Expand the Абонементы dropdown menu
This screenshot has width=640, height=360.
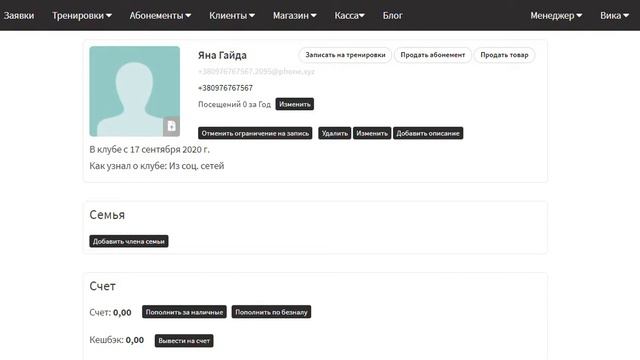tap(160, 16)
